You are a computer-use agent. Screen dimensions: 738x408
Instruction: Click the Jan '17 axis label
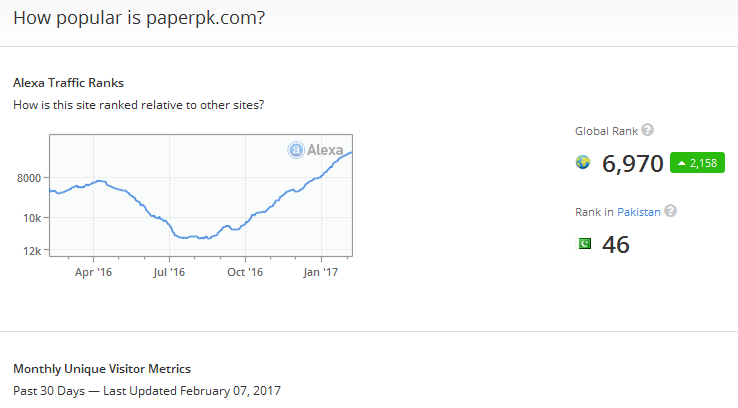321,272
